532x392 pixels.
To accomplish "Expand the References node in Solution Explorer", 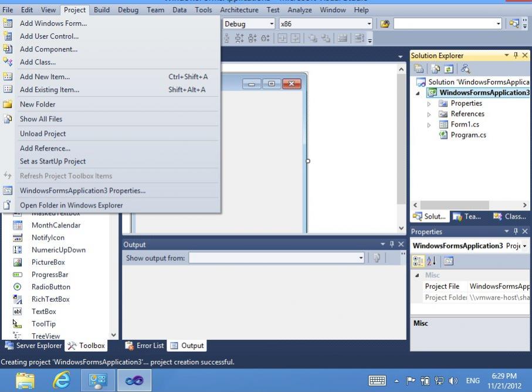I will [x=429, y=114].
